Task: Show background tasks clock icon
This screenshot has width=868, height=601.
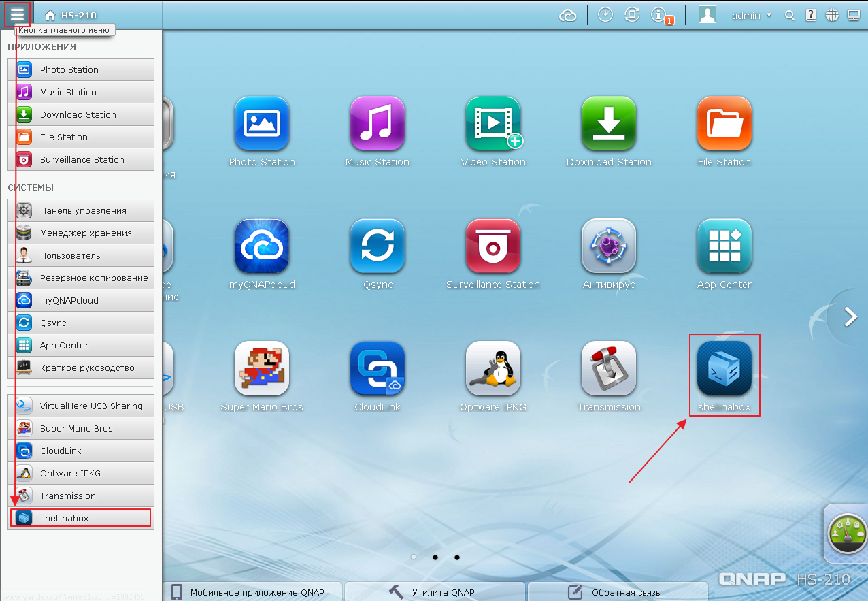Action: [x=605, y=15]
